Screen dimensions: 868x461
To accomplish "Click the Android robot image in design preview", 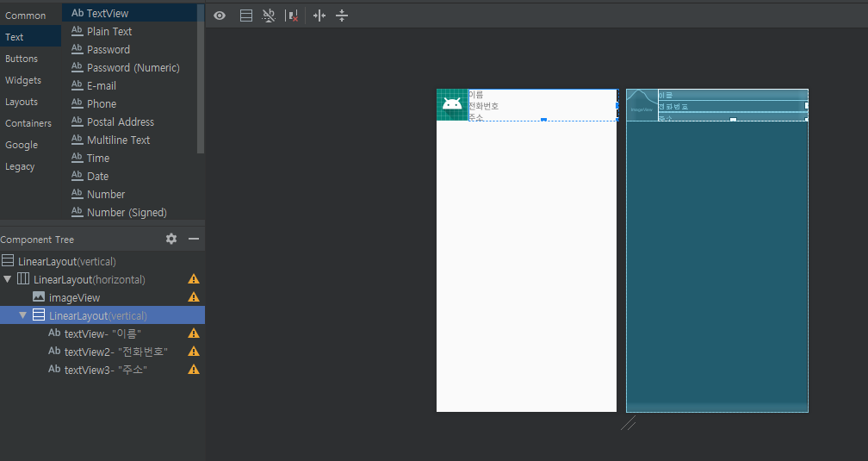I will point(452,105).
